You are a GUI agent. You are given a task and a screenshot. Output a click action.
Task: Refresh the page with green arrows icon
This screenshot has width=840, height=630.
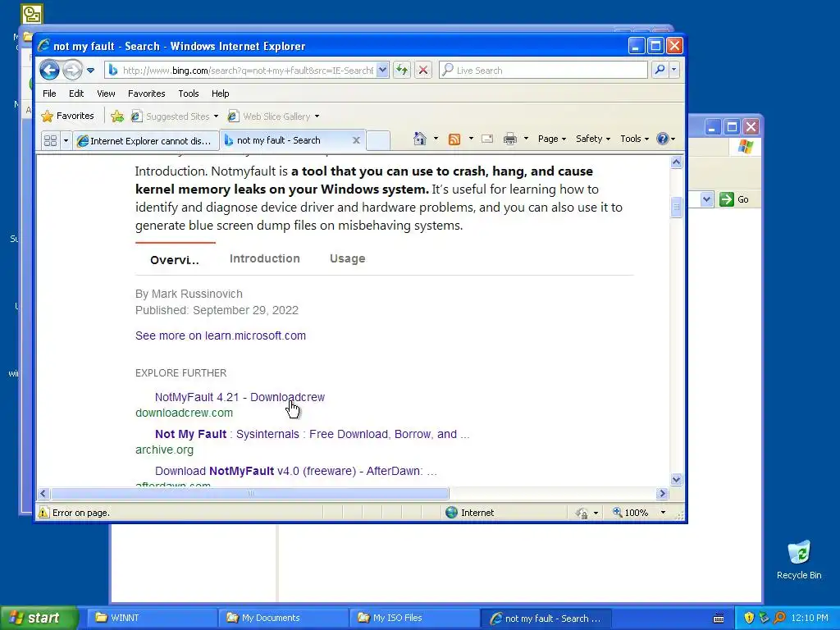click(x=402, y=70)
